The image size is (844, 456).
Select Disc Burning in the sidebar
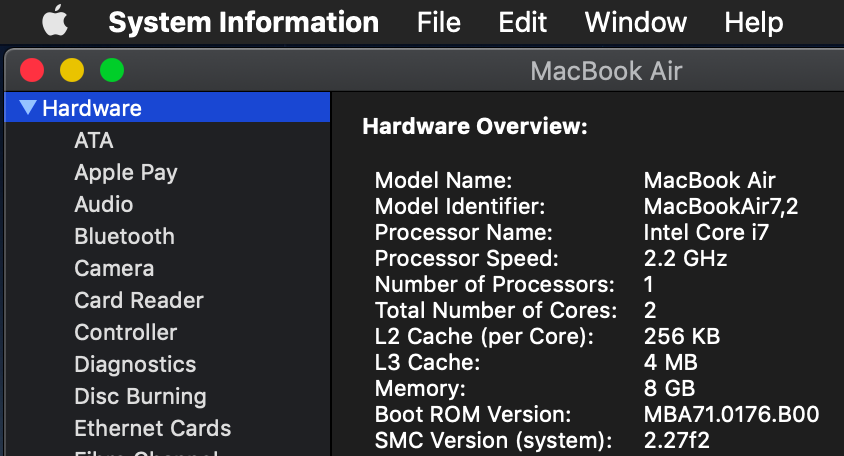(140, 396)
